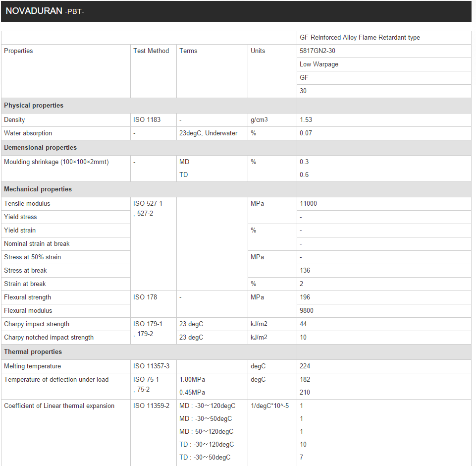Select the Charpy impact value 44
The width and height of the screenshot is (476, 466).
[x=303, y=324]
